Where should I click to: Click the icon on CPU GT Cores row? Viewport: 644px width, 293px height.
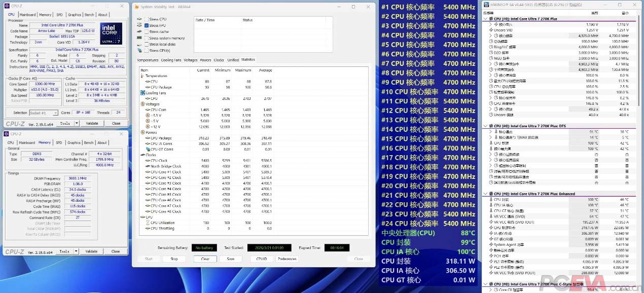tap(148, 149)
